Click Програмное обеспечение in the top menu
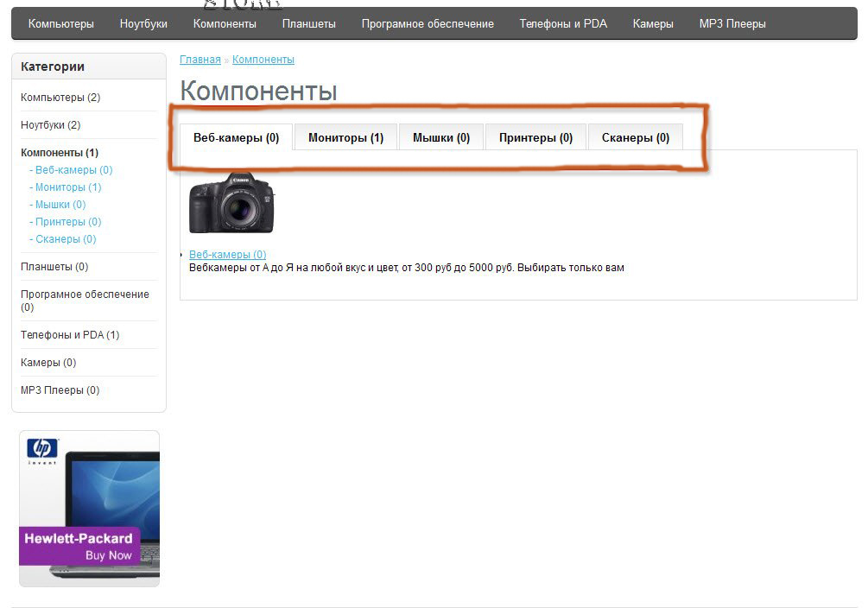This screenshot has height=608, width=868. click(x=428, y=24)
